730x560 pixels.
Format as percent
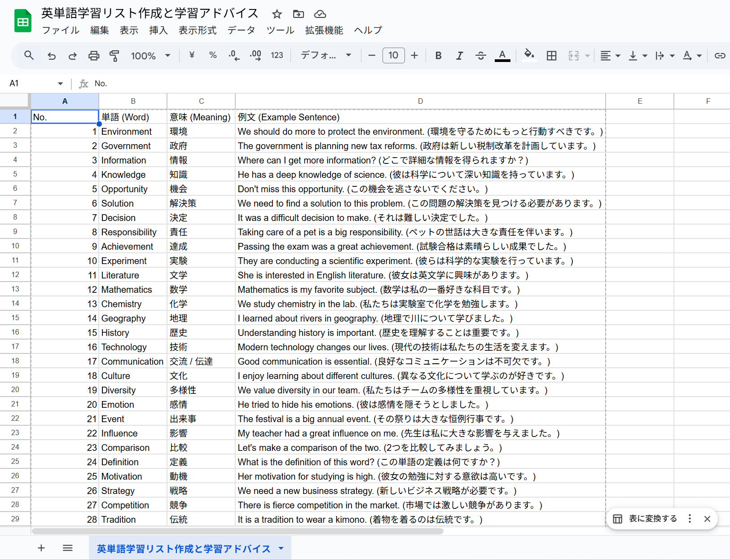click(213, 55)
